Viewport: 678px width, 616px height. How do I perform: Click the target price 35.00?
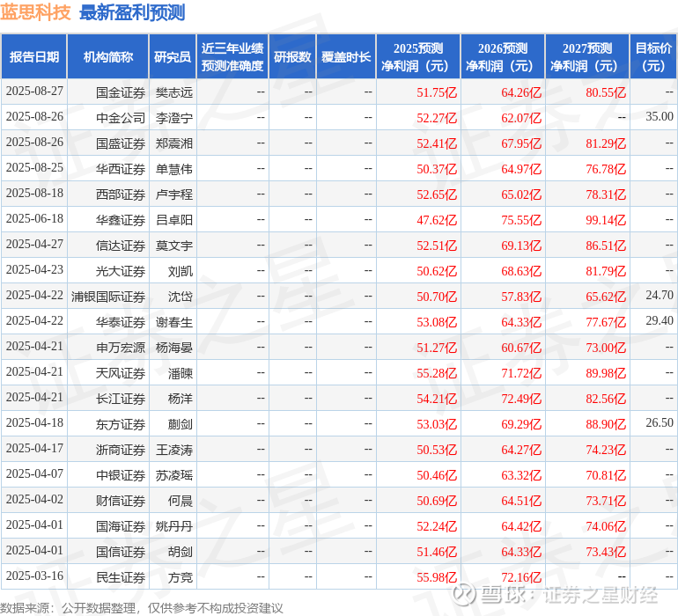(660, 116)
